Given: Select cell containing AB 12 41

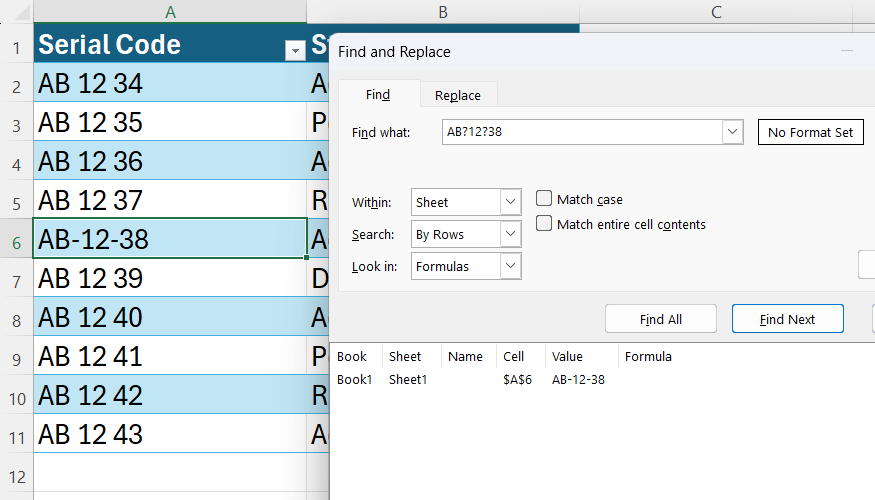Looking at the screenshot, I should click(170, 356).
